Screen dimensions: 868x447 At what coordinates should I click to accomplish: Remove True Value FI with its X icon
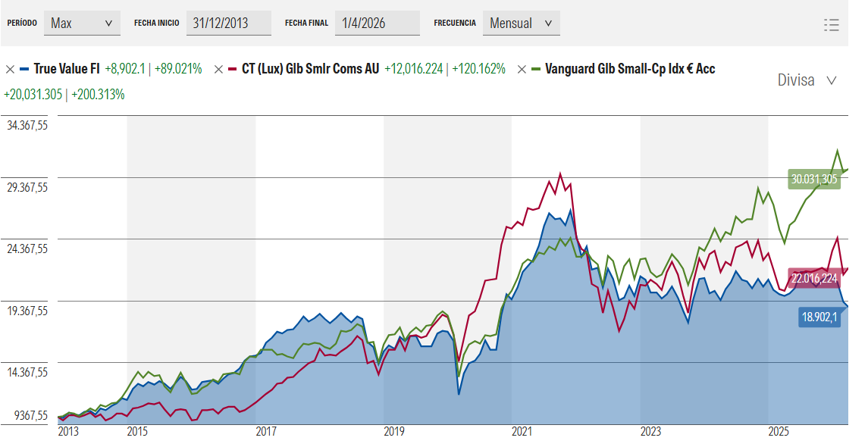tap(10, 69)
